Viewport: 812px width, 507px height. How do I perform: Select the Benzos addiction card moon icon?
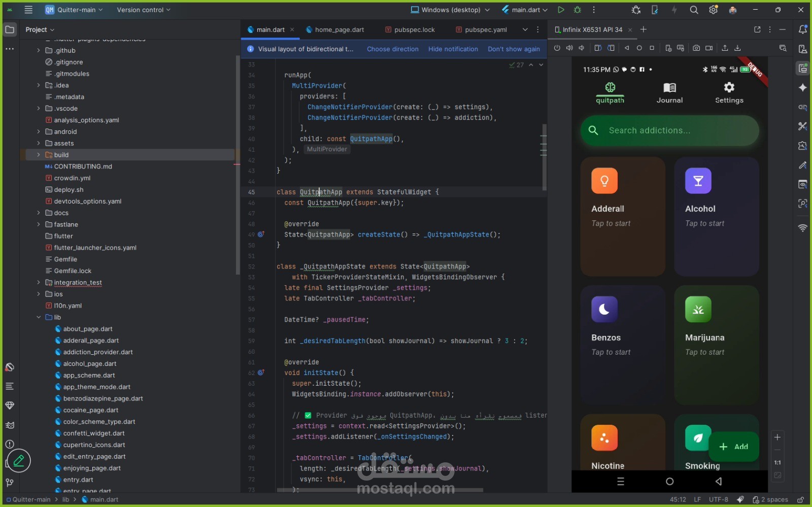[x=604, y=309]
